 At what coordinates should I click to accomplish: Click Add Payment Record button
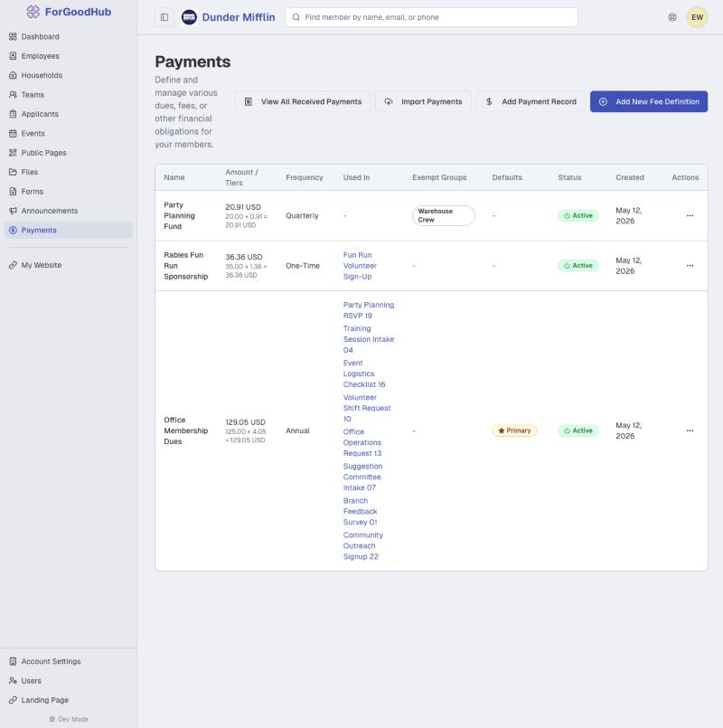(531, 101)
